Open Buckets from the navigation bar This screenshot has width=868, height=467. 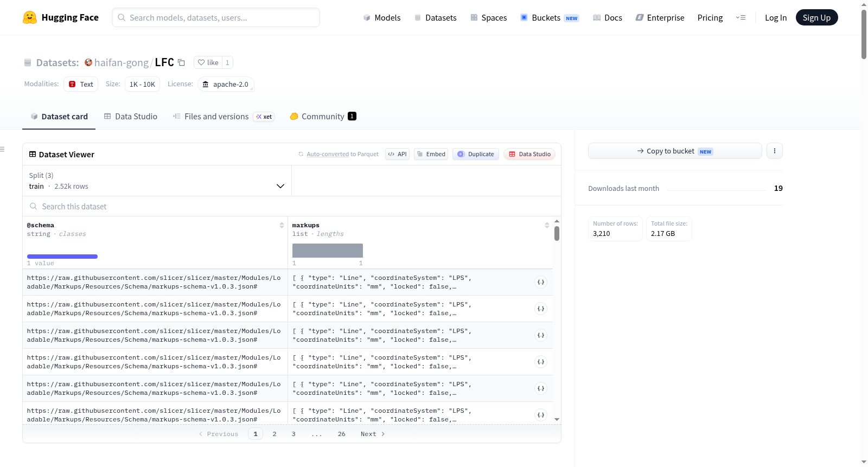coord(550,17)
